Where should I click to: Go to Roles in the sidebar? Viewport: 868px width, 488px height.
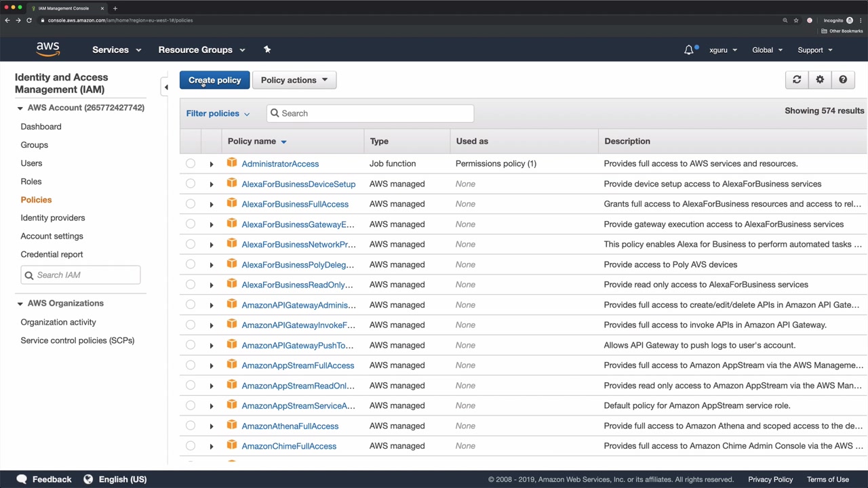(x=31, y=182)
